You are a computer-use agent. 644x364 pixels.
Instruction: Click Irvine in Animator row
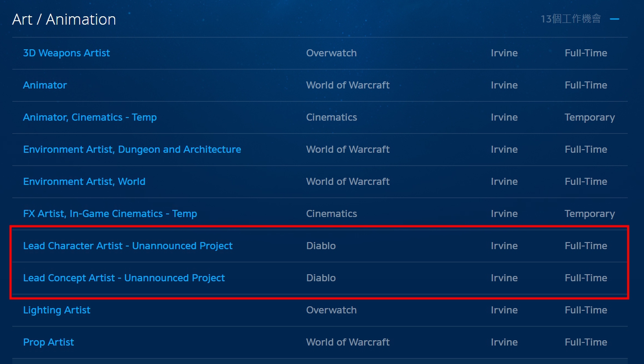[x=504, y=85]
